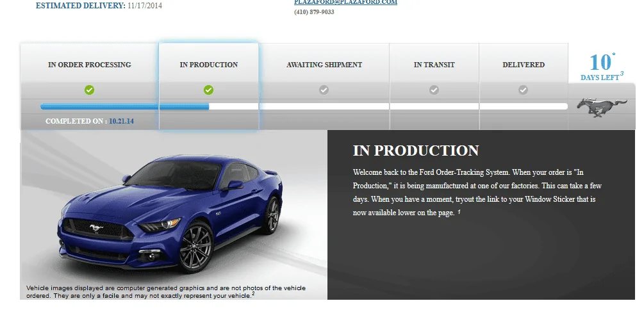Click the footnote 1 superscript after description
644x310 pixels.
[x=459, y=212]
